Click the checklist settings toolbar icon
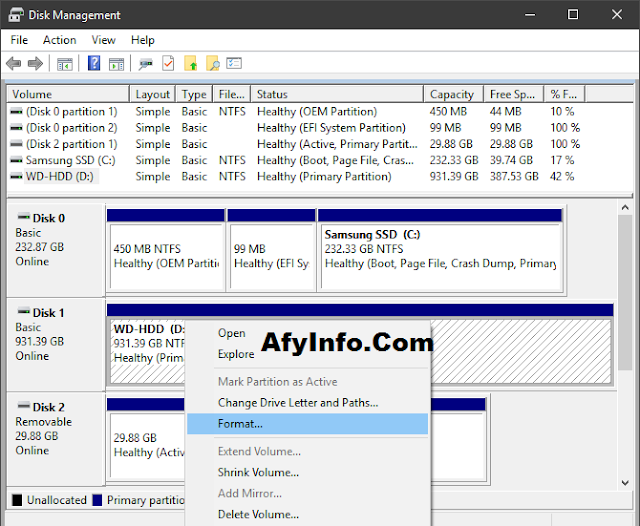 234,63
